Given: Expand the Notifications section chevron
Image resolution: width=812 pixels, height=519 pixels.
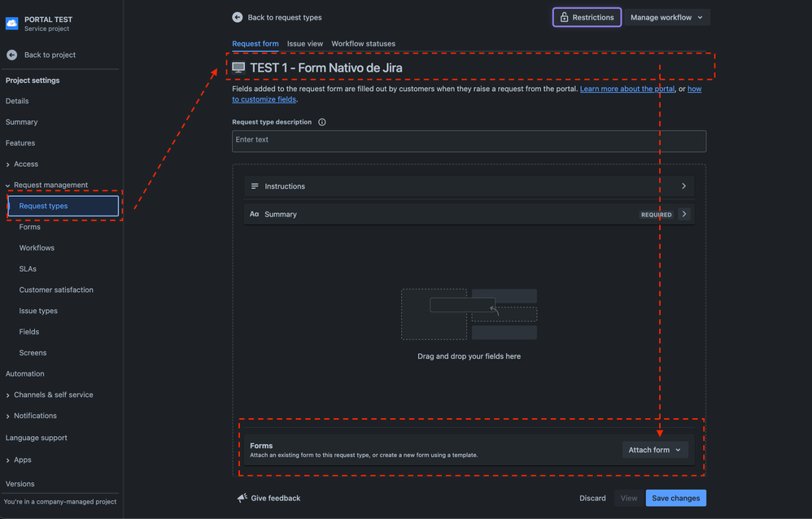Looking at the screenshot, I should [x=8, y=417].
